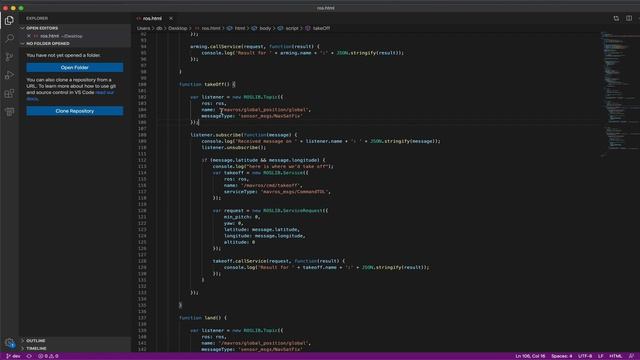Viewport: 640px width, 360px height.
Task: Expand the Outline section
Action: coord(36,341)
